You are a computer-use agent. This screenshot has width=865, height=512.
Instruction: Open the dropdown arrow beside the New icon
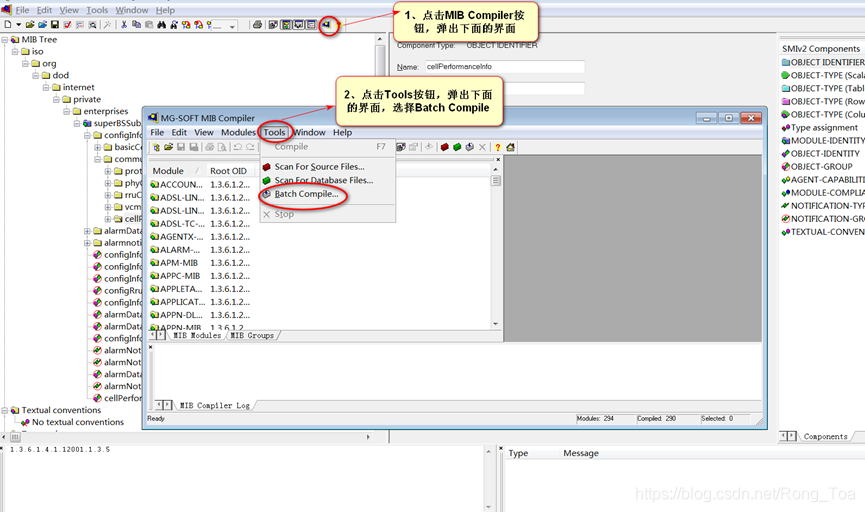pyautogui.click(x=18, y=25)
